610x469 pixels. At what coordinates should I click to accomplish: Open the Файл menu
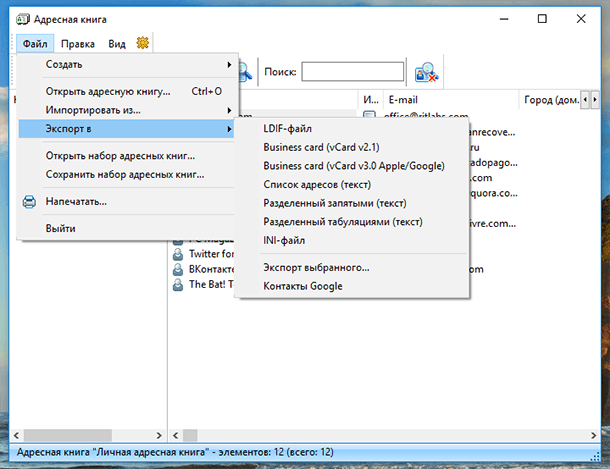35,44
